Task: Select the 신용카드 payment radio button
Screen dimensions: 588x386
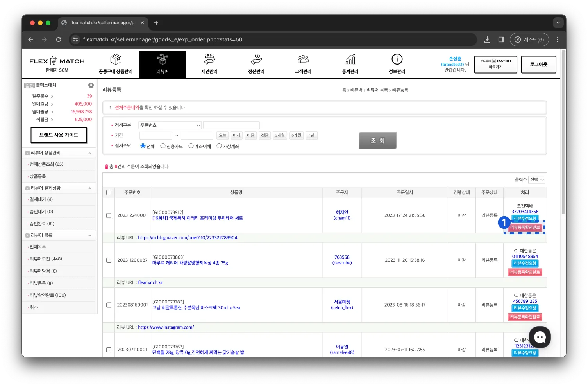Action: (x=163, y=146)
